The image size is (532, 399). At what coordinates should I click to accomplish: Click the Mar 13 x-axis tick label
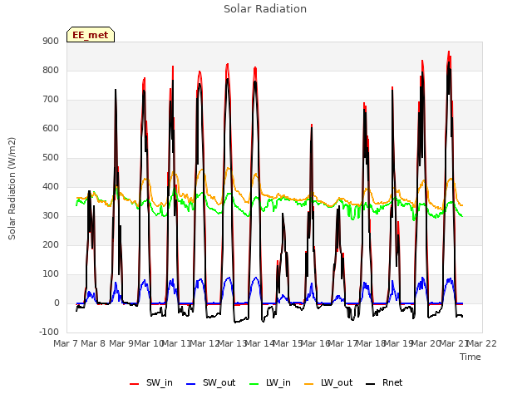point(232,343)
